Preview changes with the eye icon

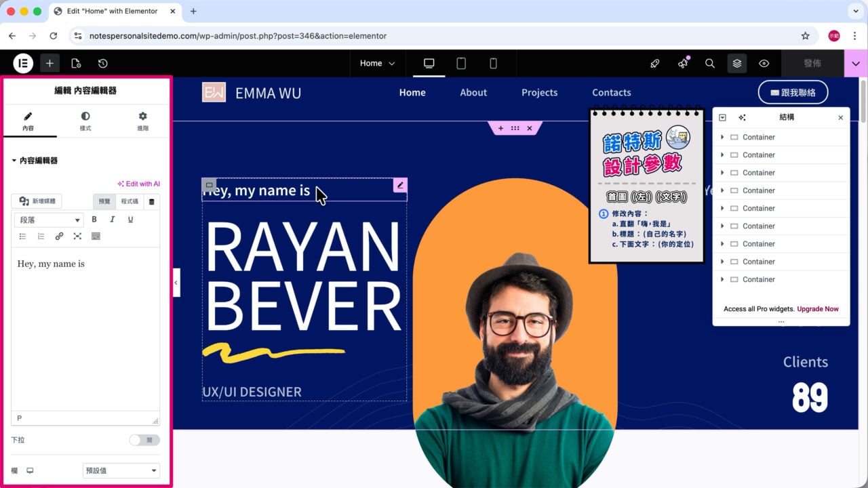[764, 63]
